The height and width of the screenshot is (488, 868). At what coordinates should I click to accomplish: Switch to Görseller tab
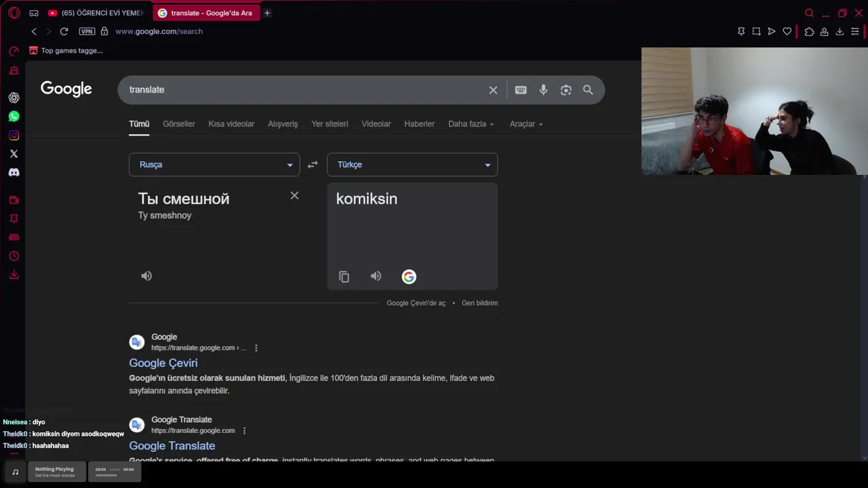(x=179, y=124)
